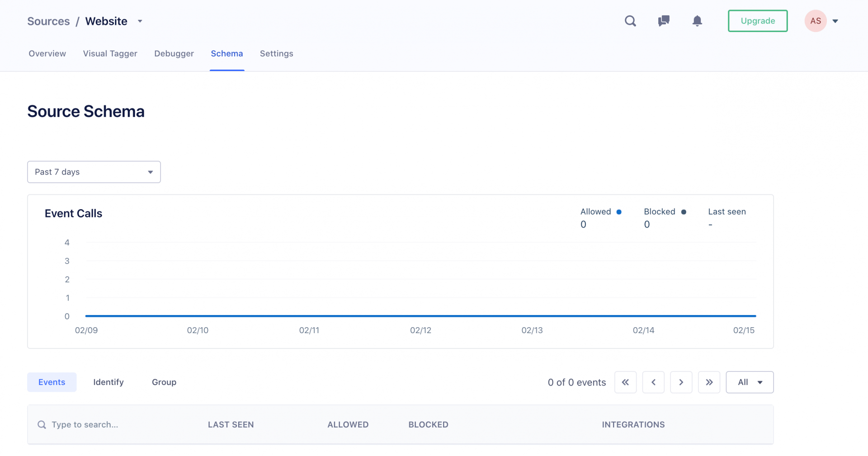
Task: Skip to last page using the double-right chevron
Action: point(709,382)
